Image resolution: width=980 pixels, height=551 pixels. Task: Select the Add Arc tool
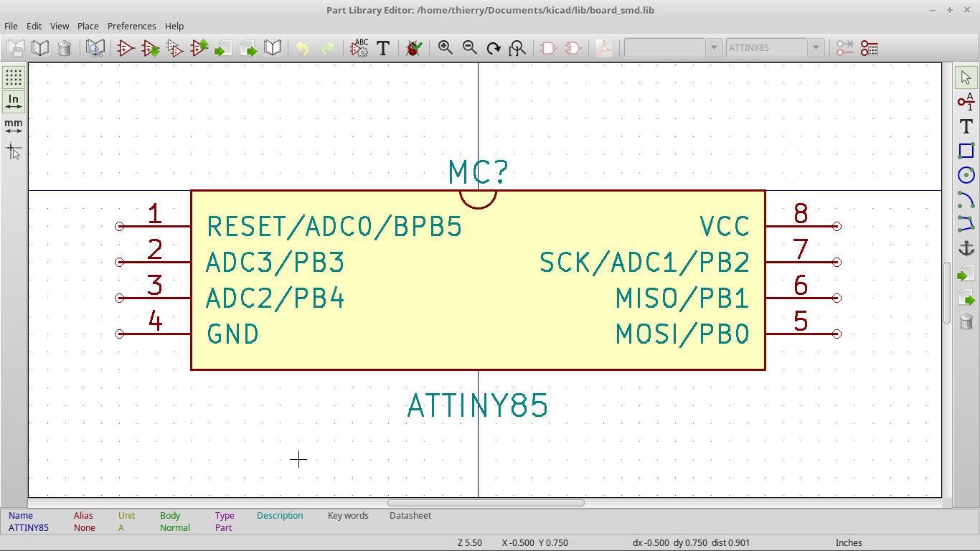coord(966,199)
